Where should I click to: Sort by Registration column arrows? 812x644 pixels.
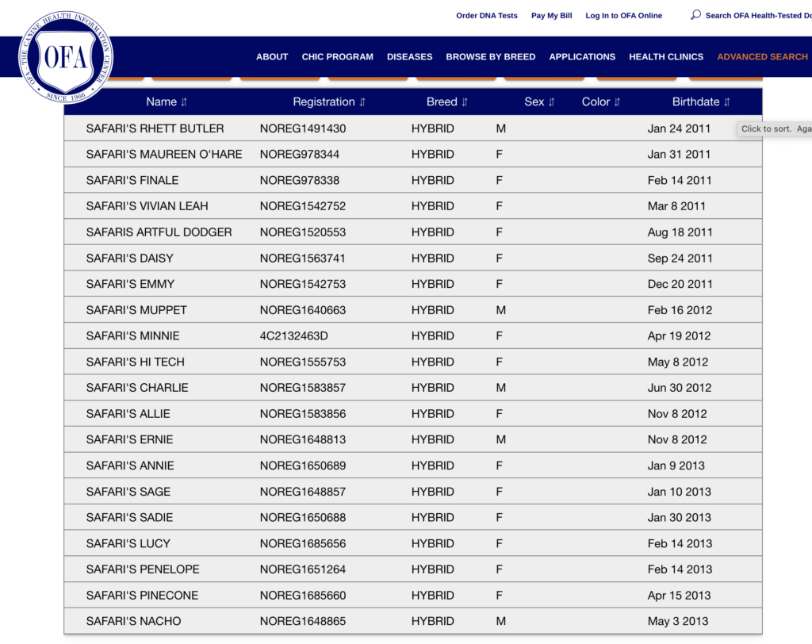click(362, 102)
